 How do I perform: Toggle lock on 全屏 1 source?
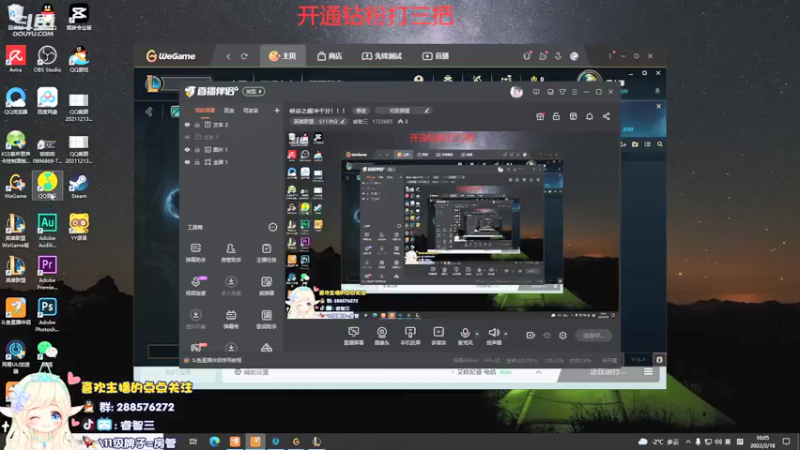coord(197,162)
